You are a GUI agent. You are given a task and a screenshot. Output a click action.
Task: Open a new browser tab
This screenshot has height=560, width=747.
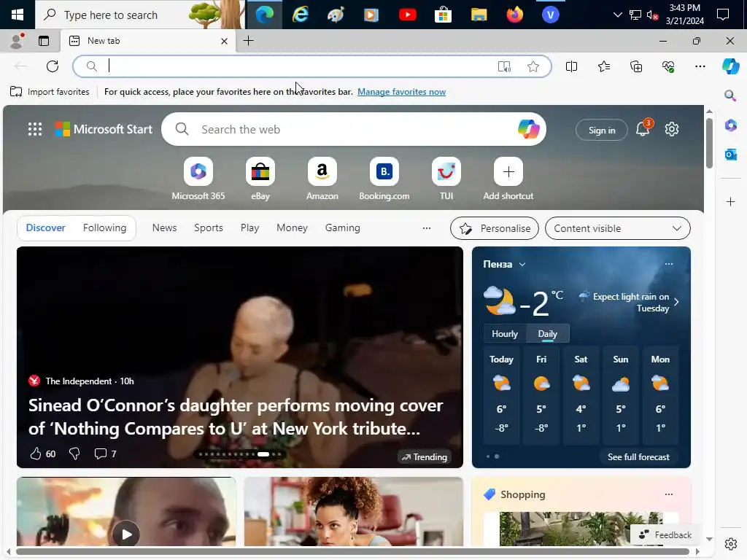(x=248, y=41)
